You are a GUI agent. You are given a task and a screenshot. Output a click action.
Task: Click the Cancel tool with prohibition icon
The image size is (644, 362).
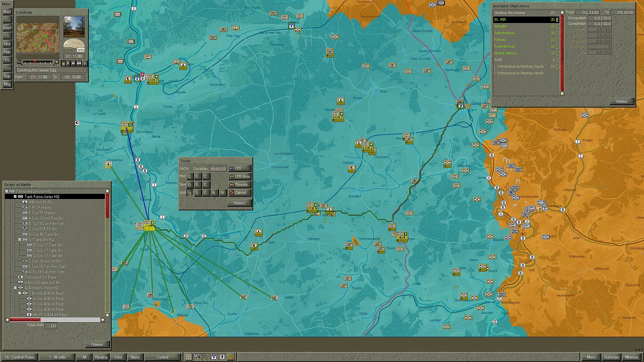click(x=239, y=193)
